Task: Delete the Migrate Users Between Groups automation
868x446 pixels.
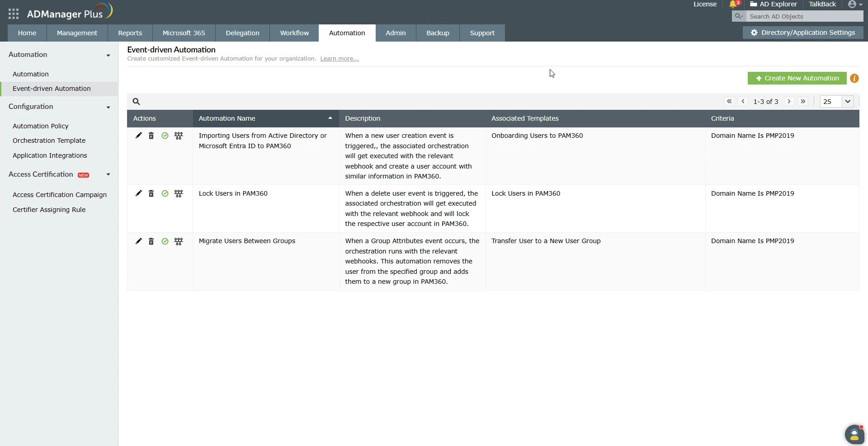Action: (151, 241)
